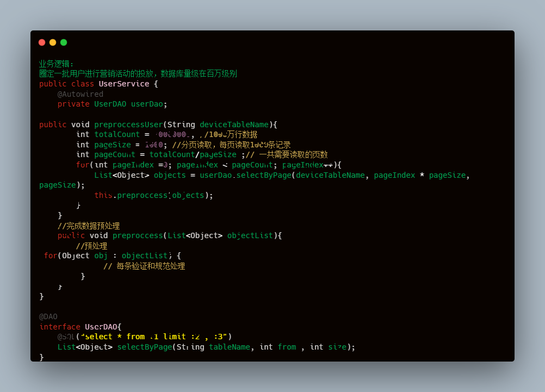Click the '万行数据' comment text
545x392 pixels.
242,134
